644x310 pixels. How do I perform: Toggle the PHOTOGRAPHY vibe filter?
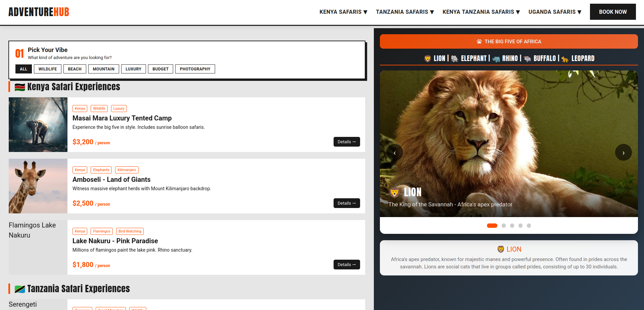click(x=195, y=69)
